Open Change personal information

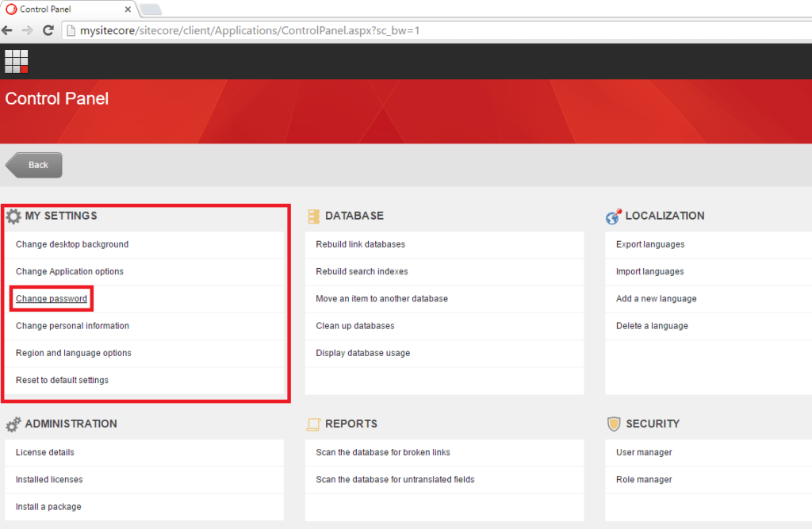click(x=72, y=326)
